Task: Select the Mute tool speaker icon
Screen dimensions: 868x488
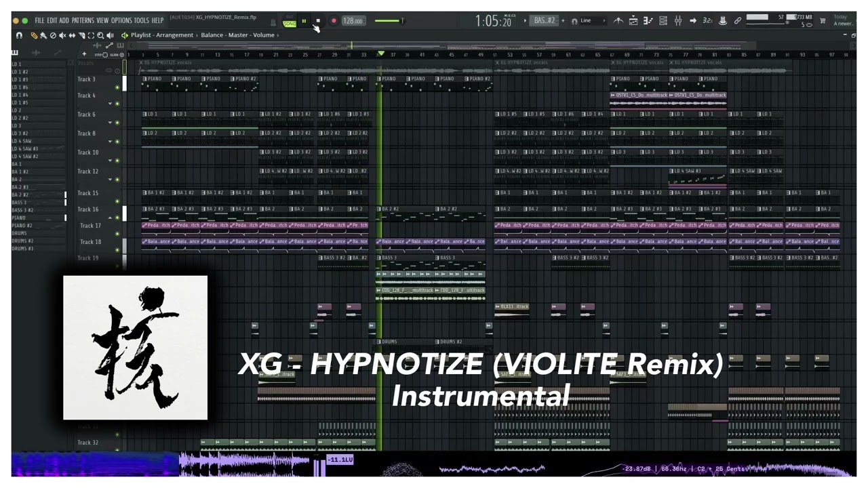Action: (62, 35)
